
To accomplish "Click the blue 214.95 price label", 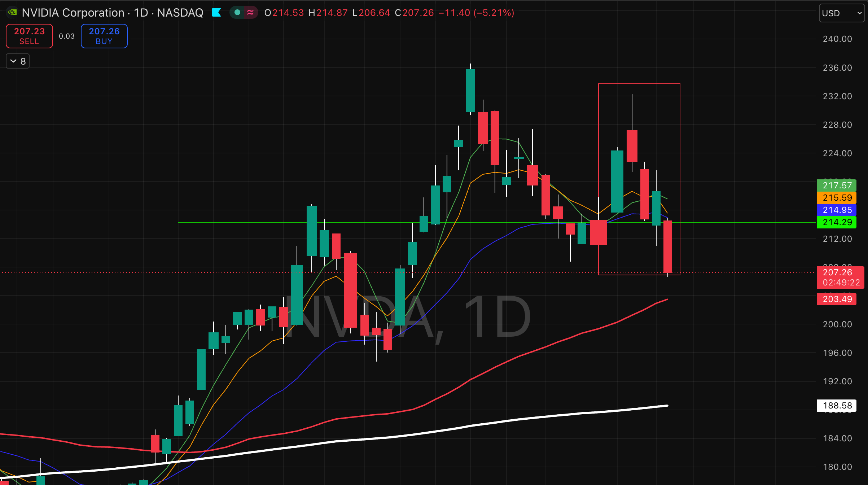I will tap(837, 210).
